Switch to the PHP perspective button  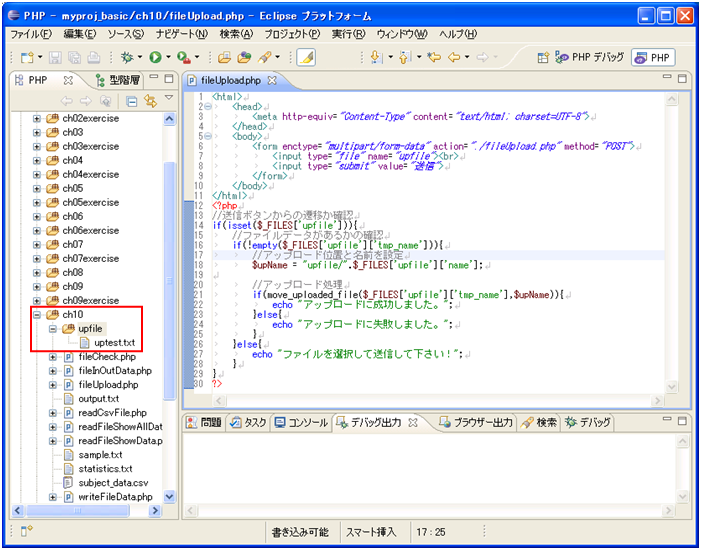tap(652, 58)
